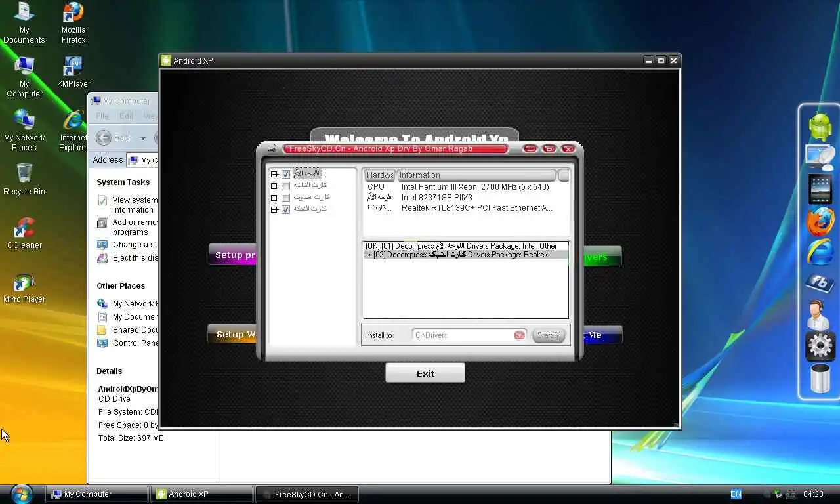Open the support agent headset dock icon

tap(820, 315)
